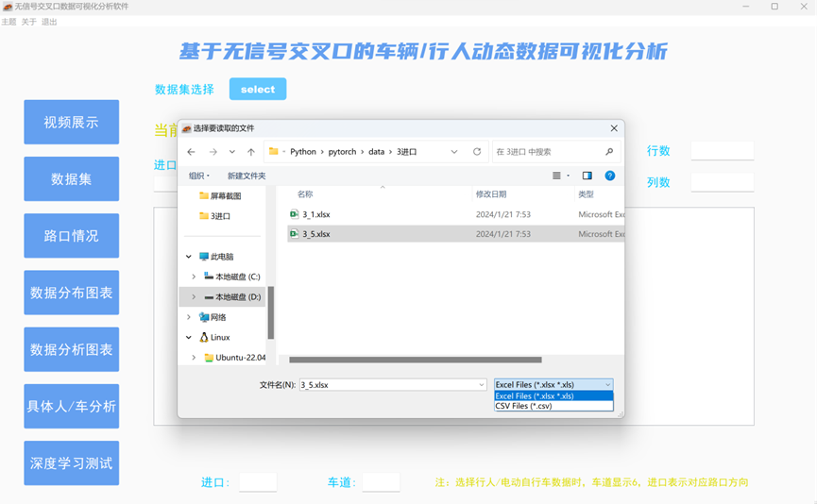
Task: Toggle the preview pane icon
Action: click(587, 176)
